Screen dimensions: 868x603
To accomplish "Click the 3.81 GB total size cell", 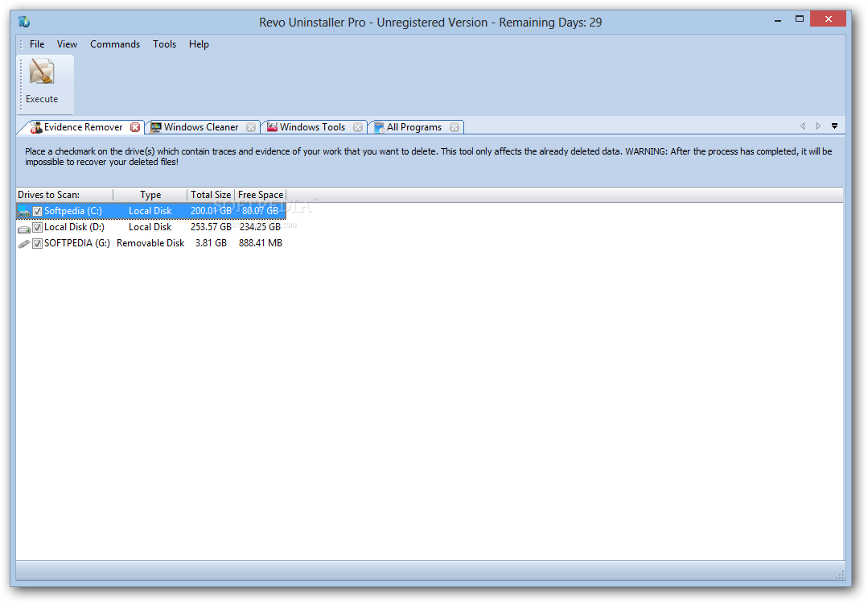I will coord(211,243).
